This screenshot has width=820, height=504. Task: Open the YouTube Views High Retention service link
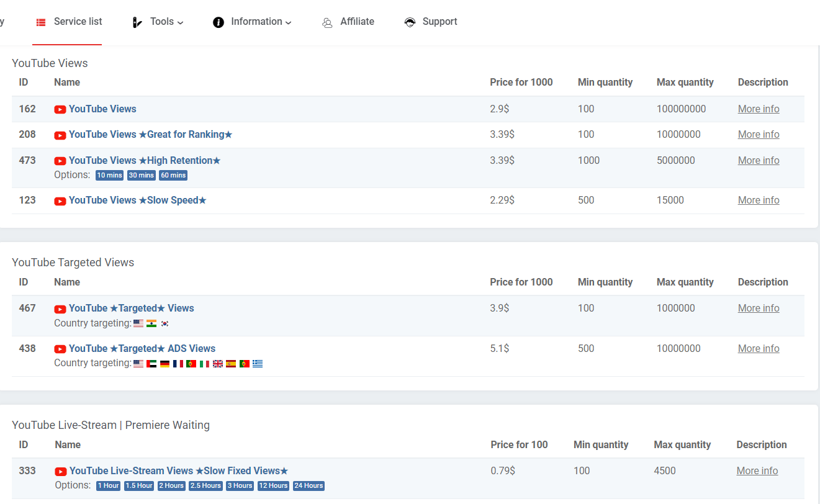144,160
